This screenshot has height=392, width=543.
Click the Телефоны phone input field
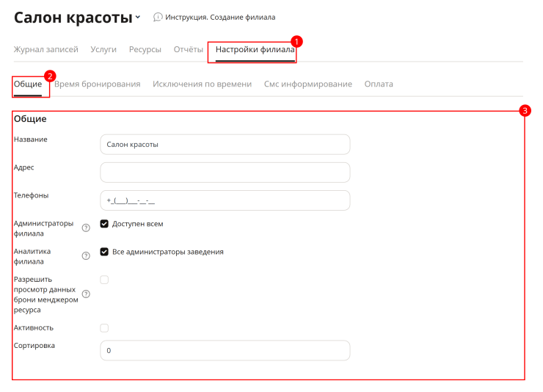pos(225,200)
